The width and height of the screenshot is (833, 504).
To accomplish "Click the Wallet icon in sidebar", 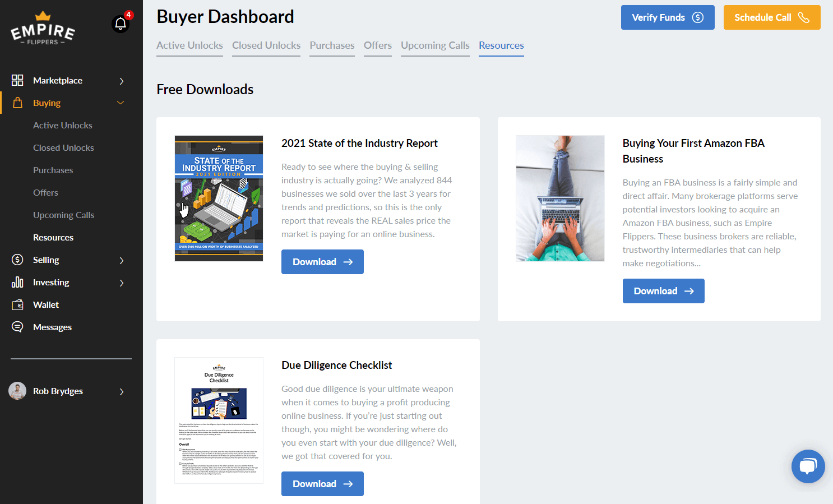I will click(x=17, y=304).
